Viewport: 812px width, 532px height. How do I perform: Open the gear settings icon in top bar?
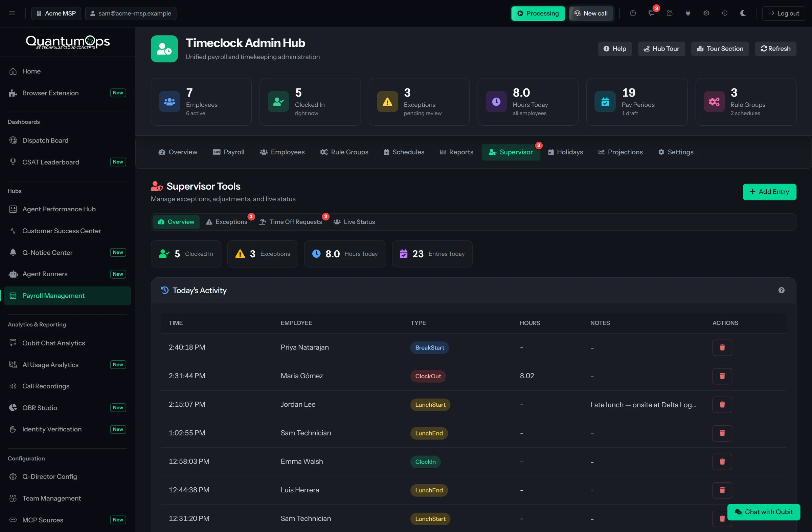coord(706,13)
